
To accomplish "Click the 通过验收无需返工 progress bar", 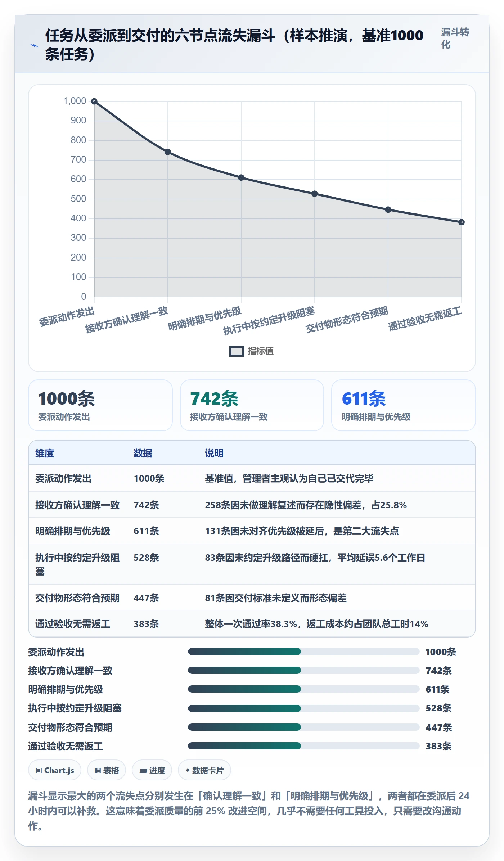I will pyautogui.click(x=303, y=746).
